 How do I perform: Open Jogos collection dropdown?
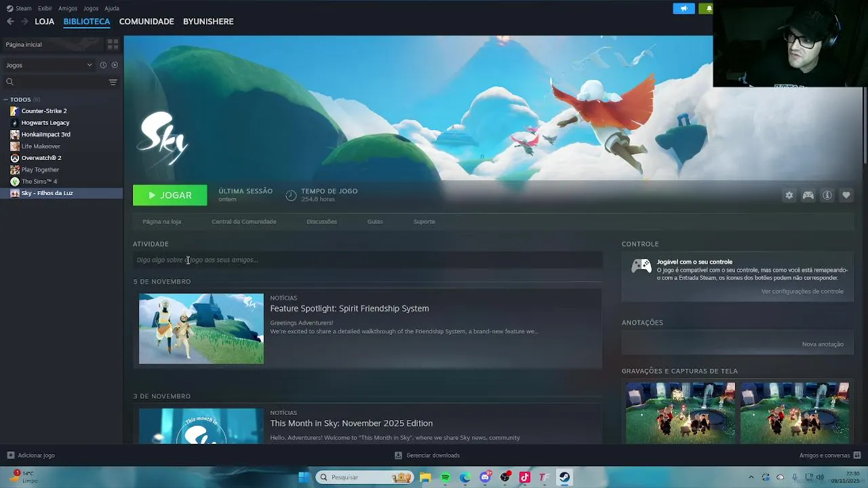[x=49, y=65]
